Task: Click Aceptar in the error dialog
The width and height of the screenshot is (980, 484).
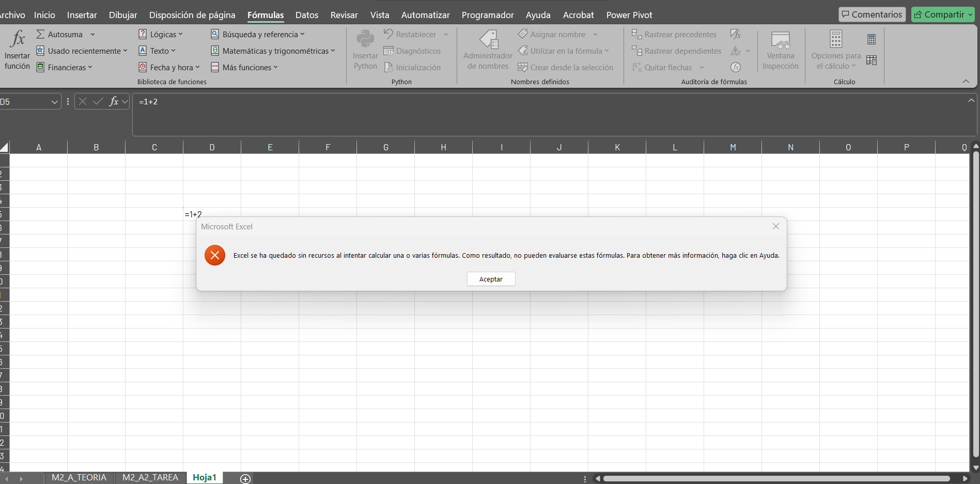Action: coord(491,278)
